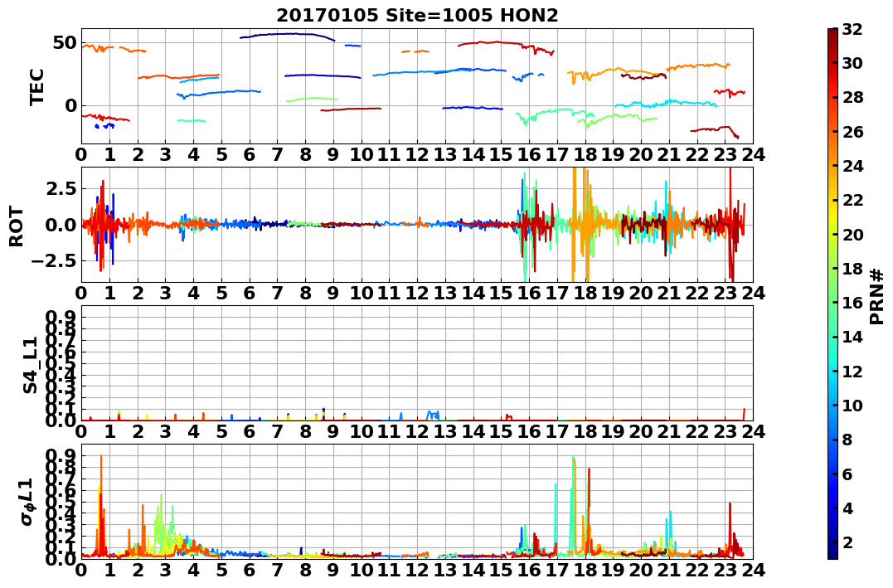Click the plot title '20170105 Site=1005 HON2'
Viewport: 893px width, 588px height.
417,16
